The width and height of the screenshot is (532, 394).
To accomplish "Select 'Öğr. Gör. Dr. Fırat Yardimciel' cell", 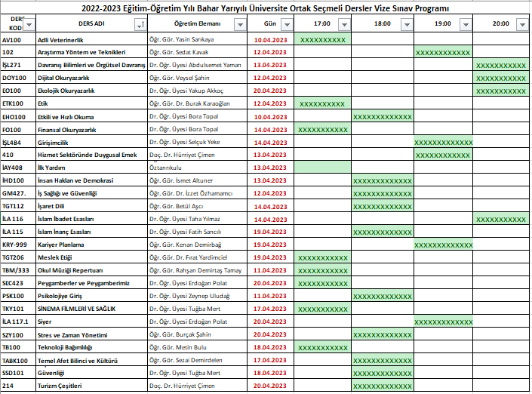I will pos(198,257).
